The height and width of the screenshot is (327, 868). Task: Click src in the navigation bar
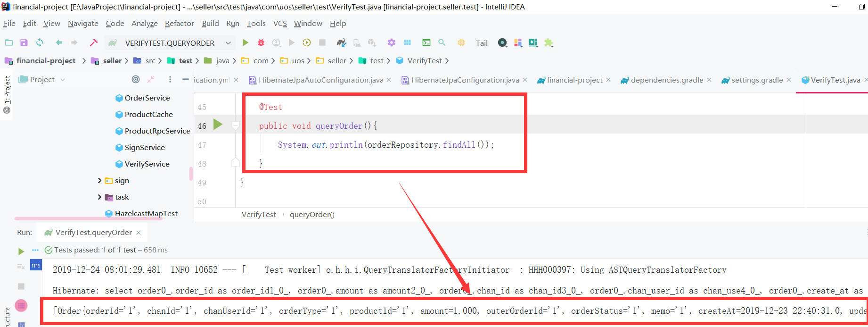pyautogui.click(x=150, y=60)
